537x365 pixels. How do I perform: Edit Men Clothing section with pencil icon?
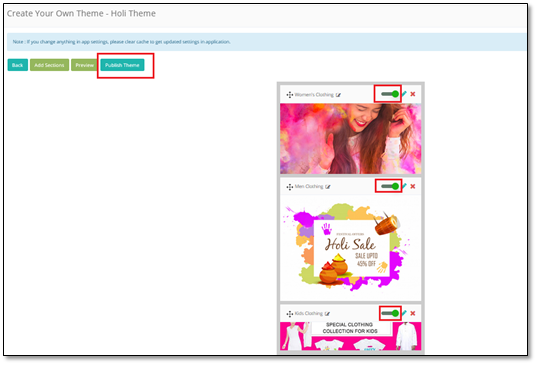coord(404,186)
